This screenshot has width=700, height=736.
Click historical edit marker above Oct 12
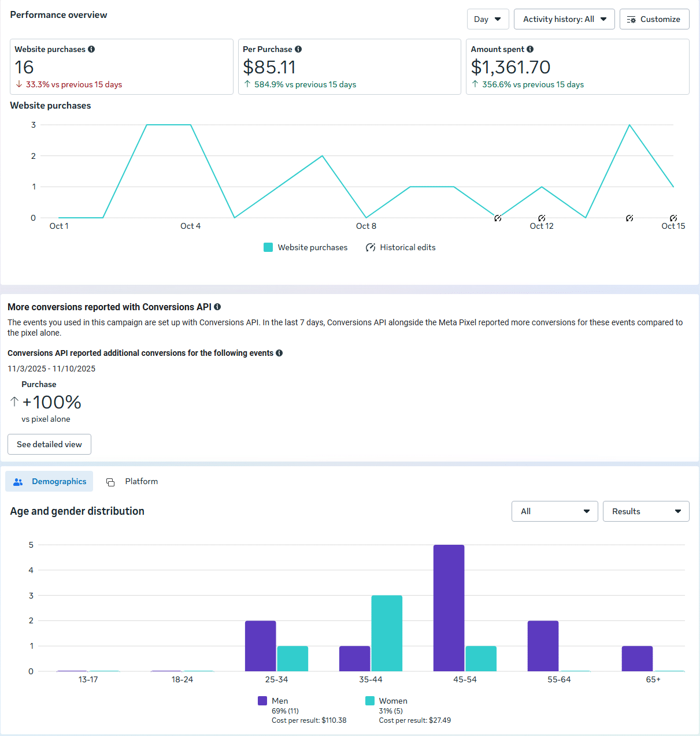pyautogui.click(x=542, y=218)
